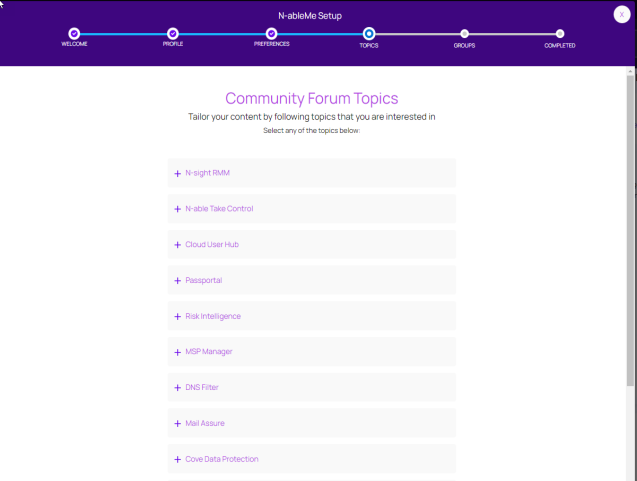This screenshot has height=481, width=637.
Task: Click the plus icon beside N-sight RMM
Action: [x=178, y=173]
